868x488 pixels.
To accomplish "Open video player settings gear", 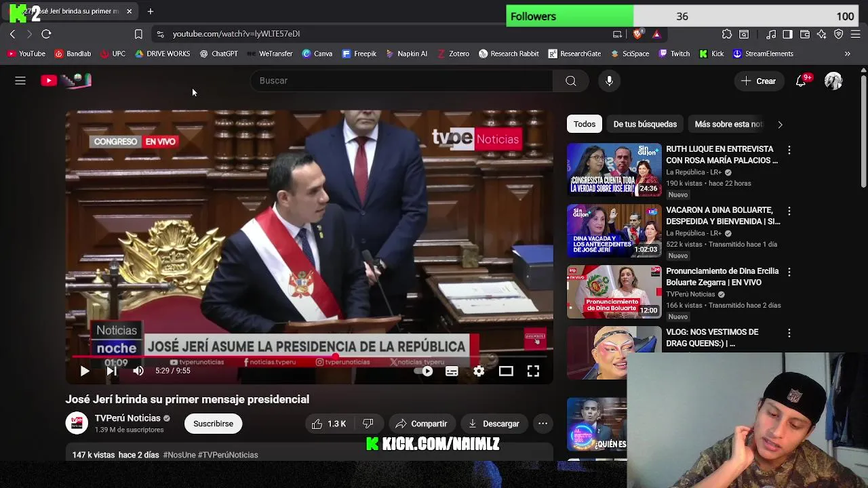I will 479,371.
